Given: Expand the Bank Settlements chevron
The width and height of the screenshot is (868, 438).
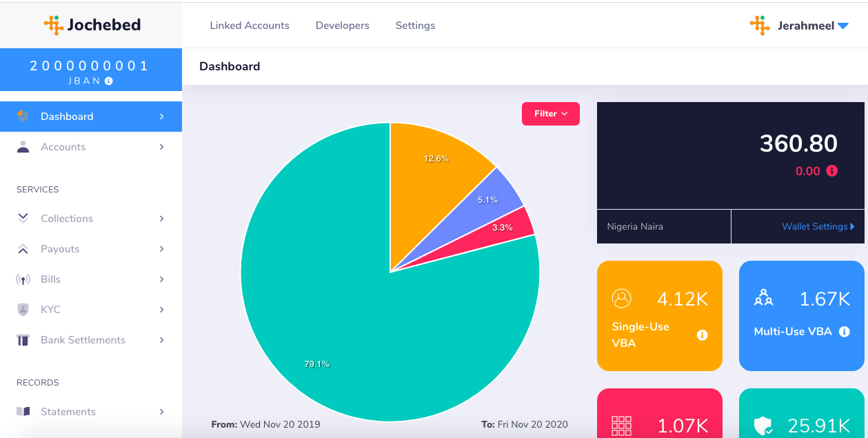Looking at the screenshot, I should [x=162, y=340].
